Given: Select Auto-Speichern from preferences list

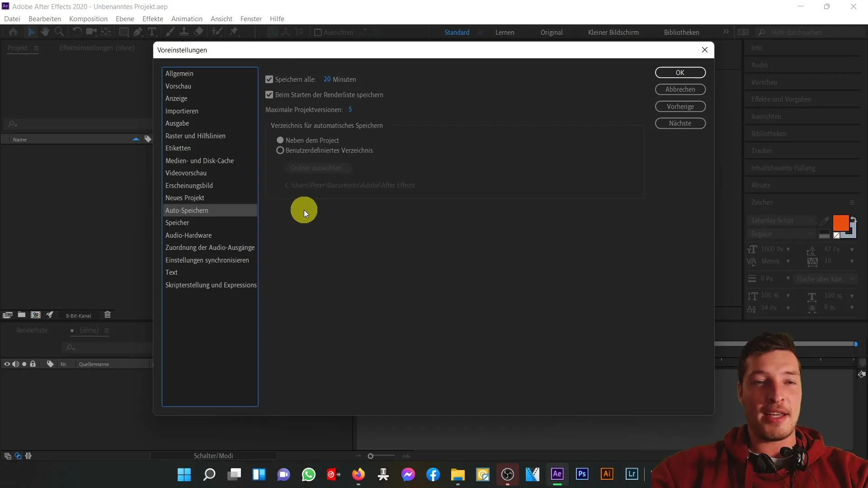Looking at the screenshot, I should coord(187,210).
